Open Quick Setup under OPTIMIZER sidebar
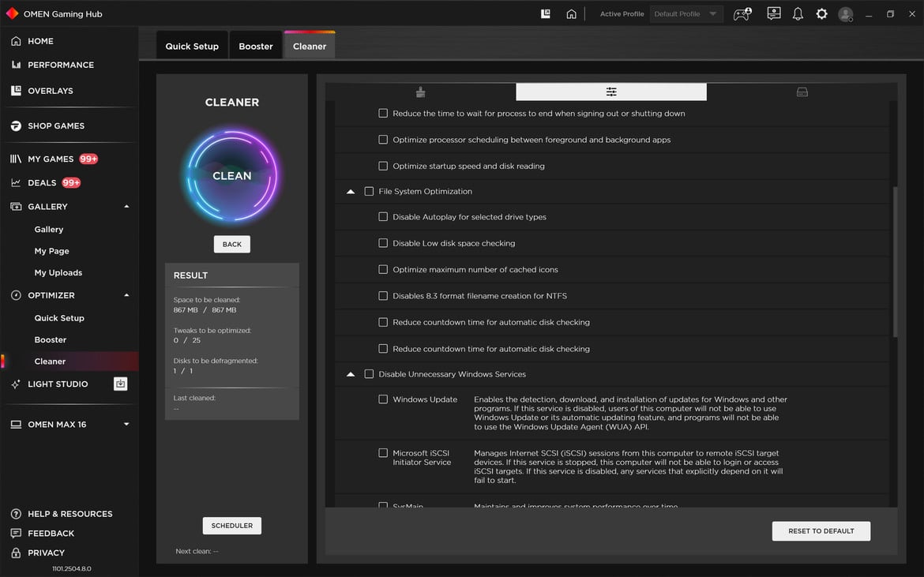 coord(59,319)
